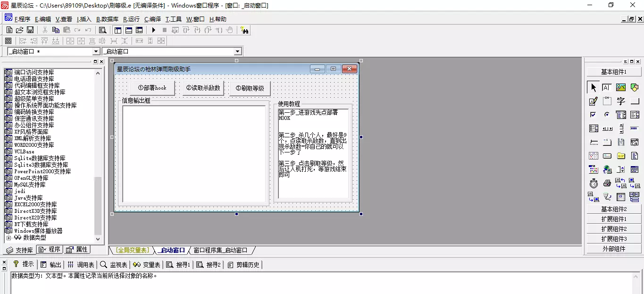This screenshot has height=294, width=644.
Task: Switch to the 窗口程序集_启动窗口 tab
Action: click(x=220, y=250)
